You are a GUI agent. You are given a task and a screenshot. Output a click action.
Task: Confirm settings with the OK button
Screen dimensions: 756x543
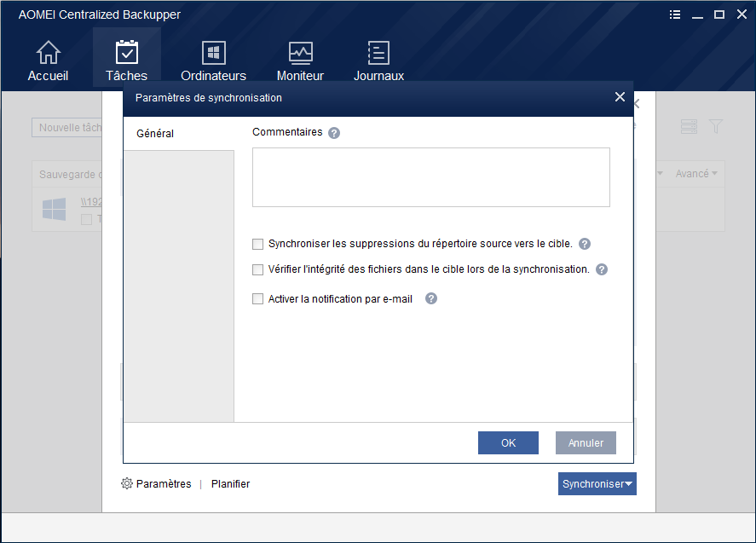[508, 442]
